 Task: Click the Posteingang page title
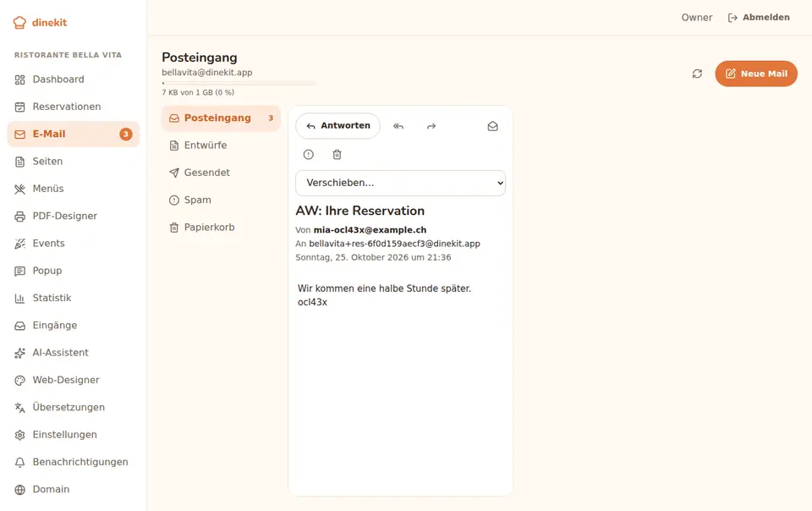[x=200, y=58]
